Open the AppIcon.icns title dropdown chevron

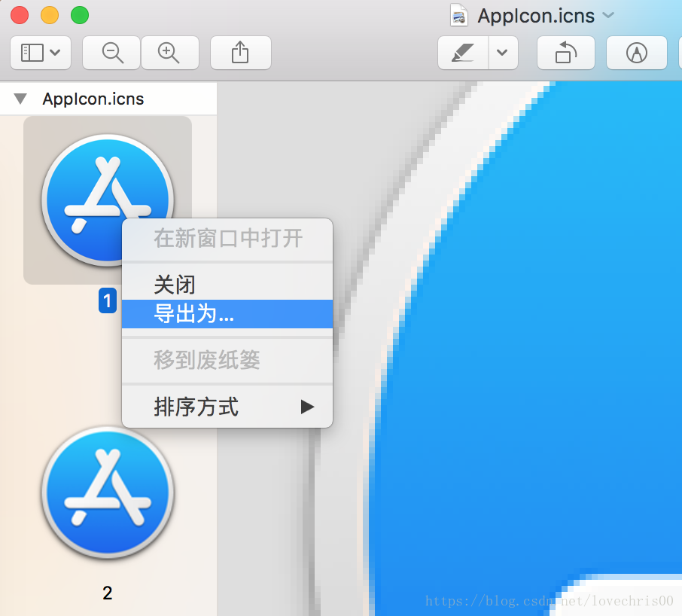[x=608, y=15]
